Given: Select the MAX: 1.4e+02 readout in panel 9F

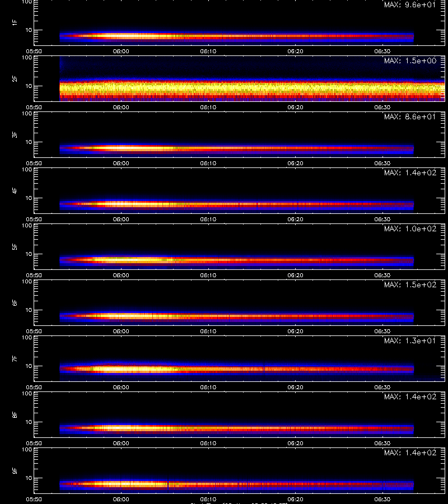Looking at the screenshot, I should point(410,452).
